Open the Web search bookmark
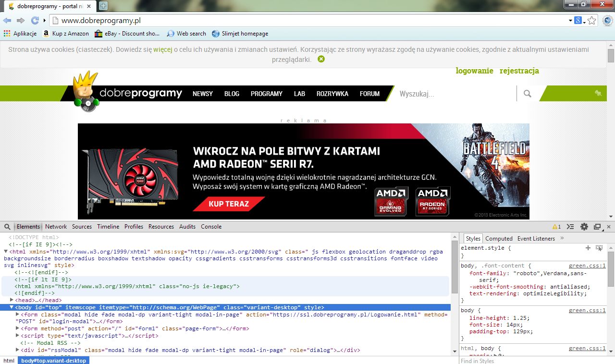Viewport: 615px width, 364px height. [186, 34]
